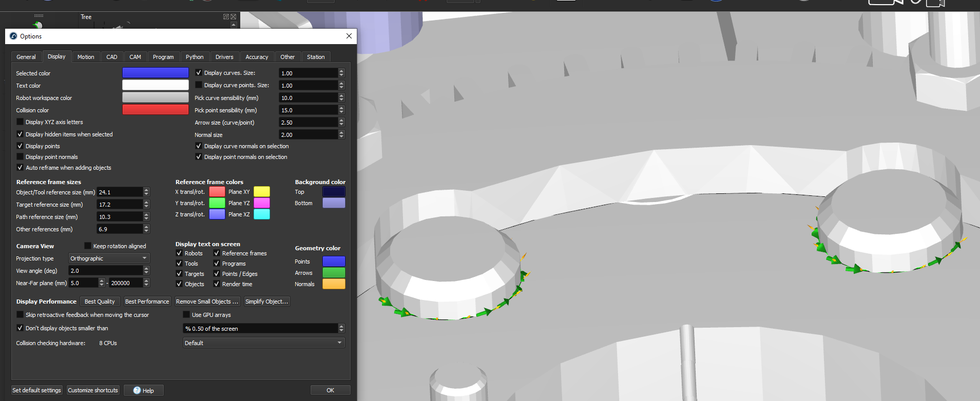Click the Path reference size field

pos(120,216)
